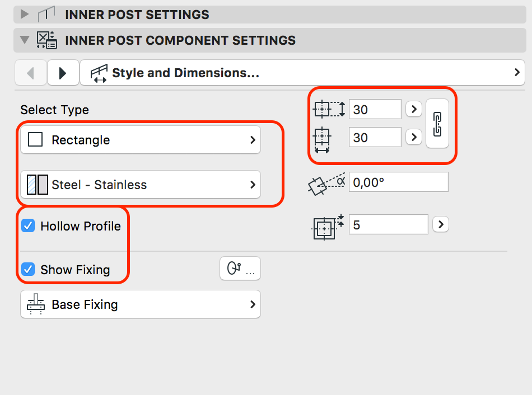Image resolution: width=532 pixels, height=395 pixels.
Task: Collapse the Inner Post Component Settings panel
Action: pos(25,40)
